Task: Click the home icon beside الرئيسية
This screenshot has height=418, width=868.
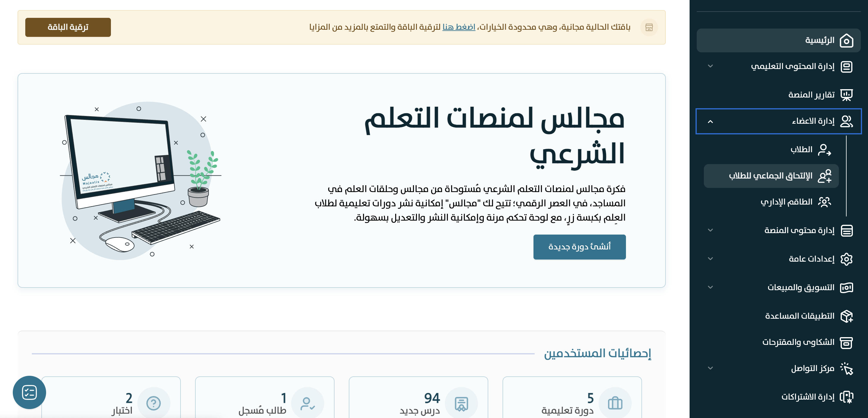Action: pyautogui.click(x=846, y=41)
